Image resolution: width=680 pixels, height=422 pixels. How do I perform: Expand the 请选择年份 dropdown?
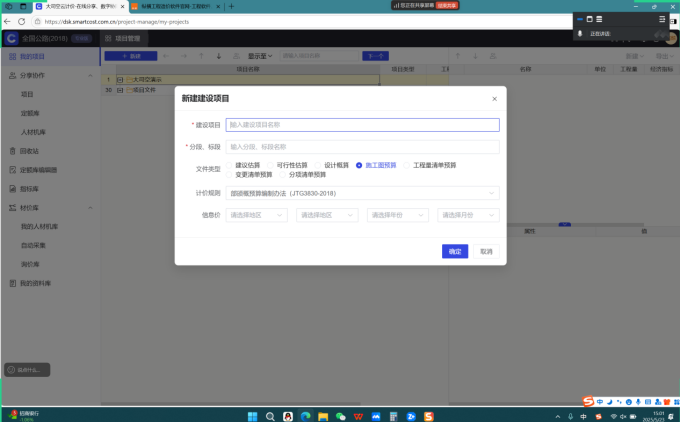(397, 215)
